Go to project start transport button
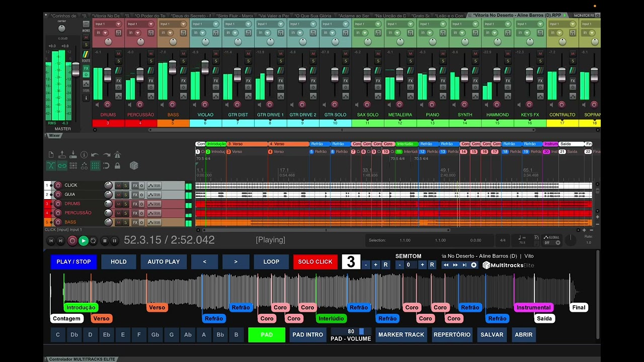The image size is (644, 362). pos(51,241)
